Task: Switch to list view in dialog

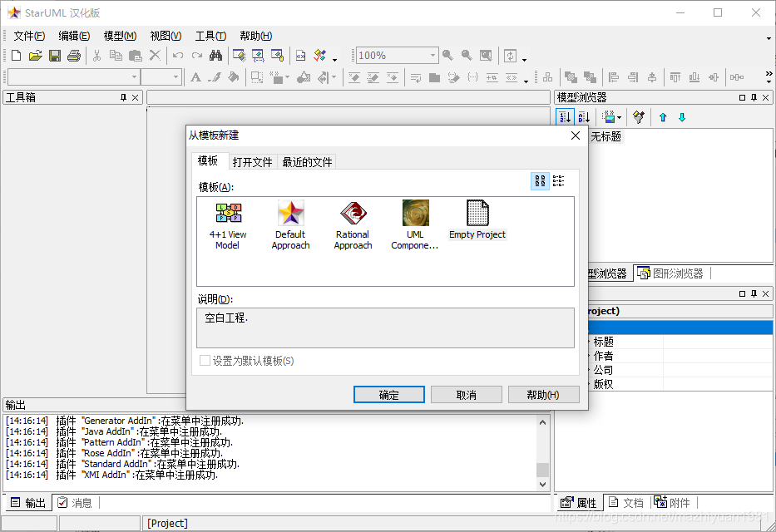Action: [558, 181]
